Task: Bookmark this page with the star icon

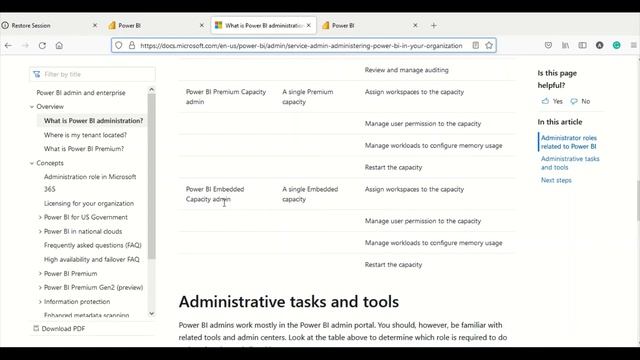Action: 489,46
